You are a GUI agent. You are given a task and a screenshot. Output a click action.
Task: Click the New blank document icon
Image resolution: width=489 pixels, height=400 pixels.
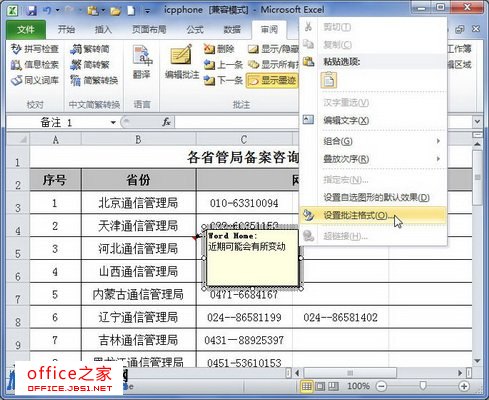coord(131,11)
